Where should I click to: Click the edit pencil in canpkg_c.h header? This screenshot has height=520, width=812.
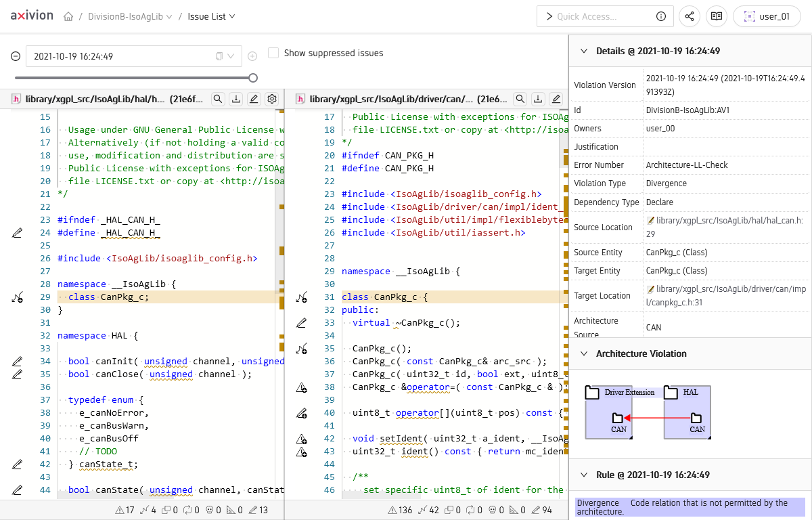click(556, 99)
